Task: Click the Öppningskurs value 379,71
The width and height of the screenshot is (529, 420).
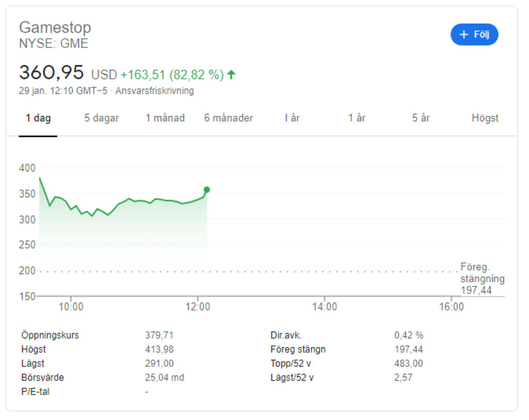Action: coord(159,335)
